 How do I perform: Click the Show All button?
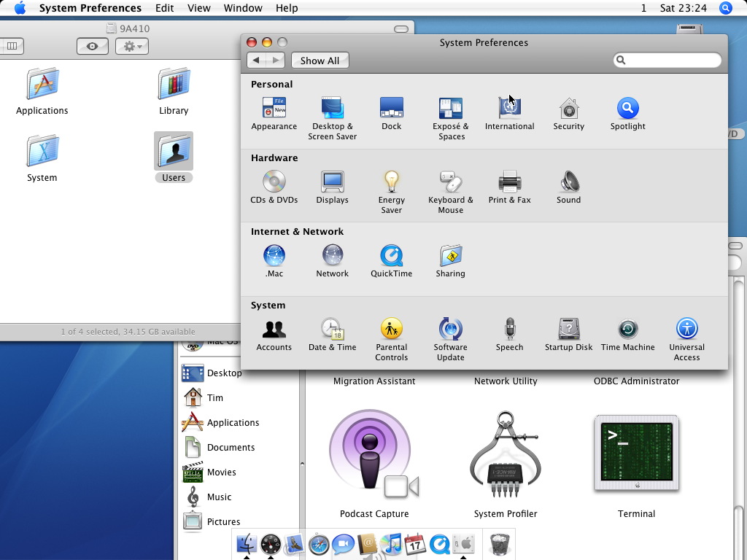pos(320,61)
